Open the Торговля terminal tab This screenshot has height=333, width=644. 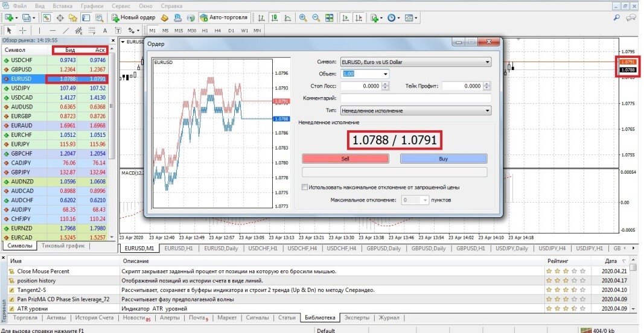25,317
